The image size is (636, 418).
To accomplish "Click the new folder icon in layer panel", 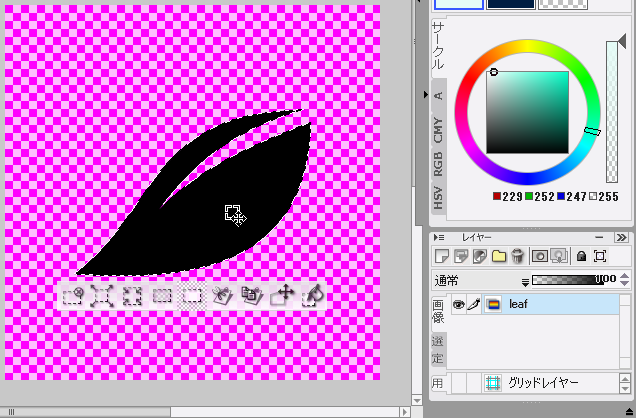I will click(498, 257).
